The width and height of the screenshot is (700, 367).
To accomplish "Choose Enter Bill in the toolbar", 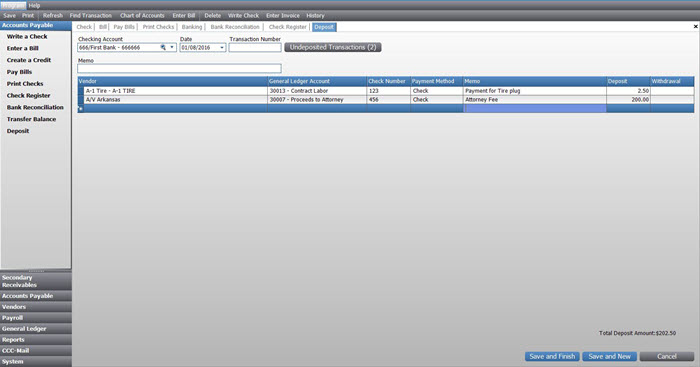I will click(x=184, y=15).
